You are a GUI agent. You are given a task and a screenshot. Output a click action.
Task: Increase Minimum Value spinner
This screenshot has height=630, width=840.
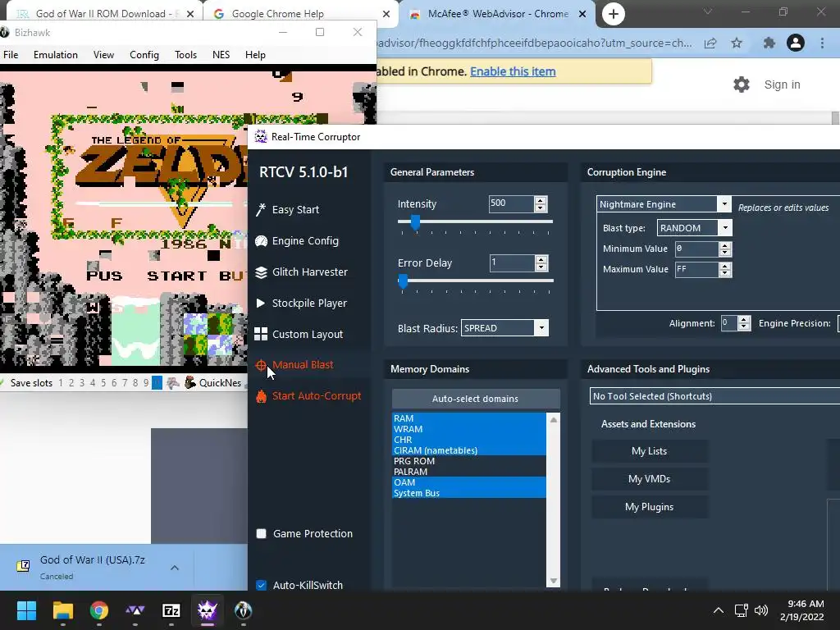pyautogui.click(x=725, y=245)
